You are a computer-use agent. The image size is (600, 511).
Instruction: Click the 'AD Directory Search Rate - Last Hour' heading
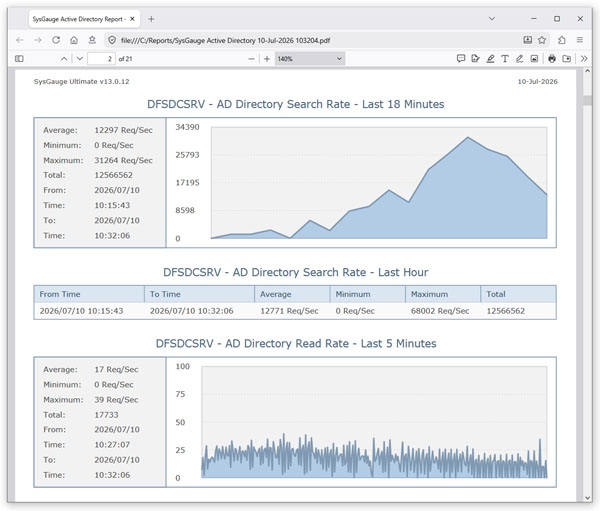point(295,272)
